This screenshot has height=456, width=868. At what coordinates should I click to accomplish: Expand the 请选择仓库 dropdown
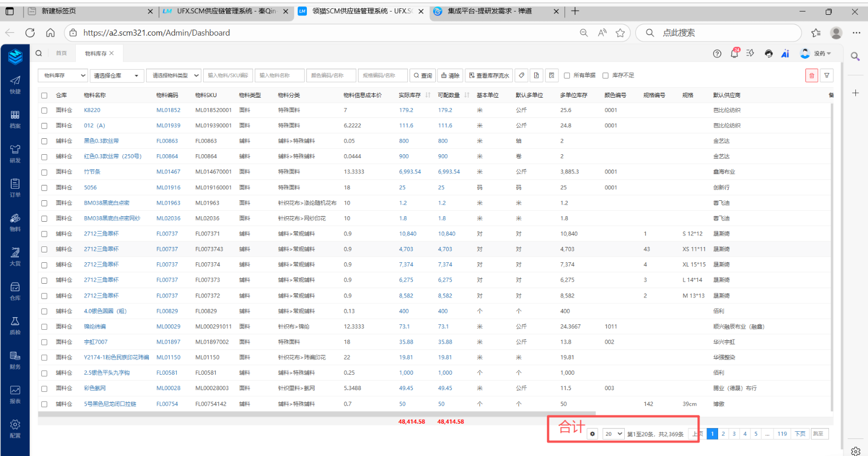coord(116,76)
